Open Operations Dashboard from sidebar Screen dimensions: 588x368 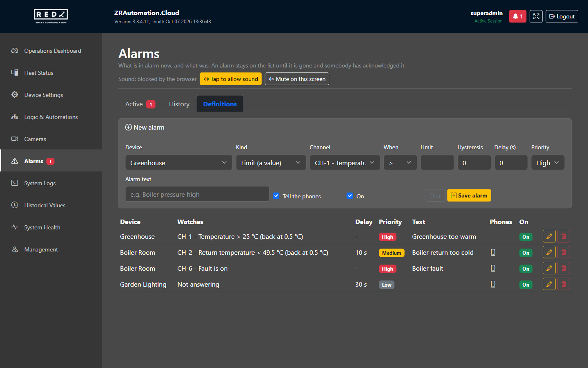point(51,51)
